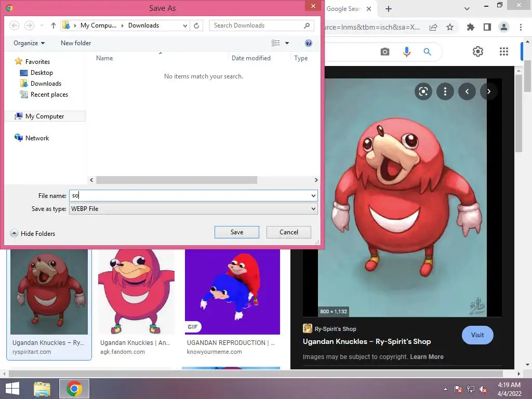The image size is (532, 399).
Task: Click the search magnifier in Save As
Action: point(307,25)
